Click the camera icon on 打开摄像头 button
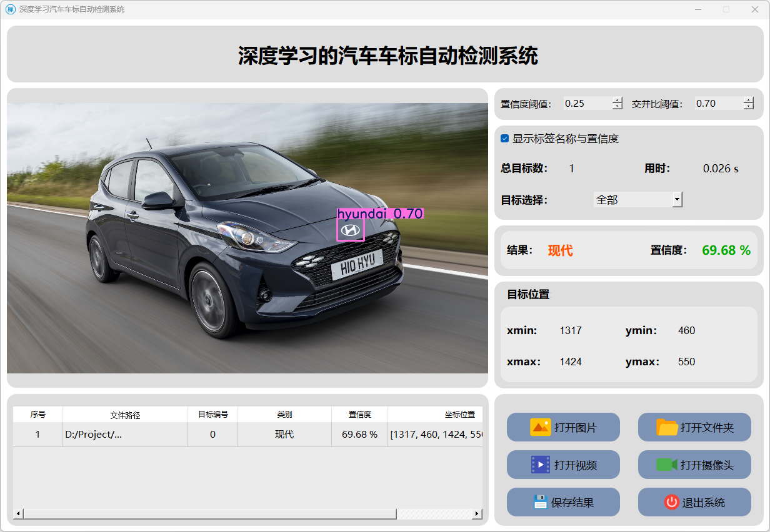 (667, 465)
